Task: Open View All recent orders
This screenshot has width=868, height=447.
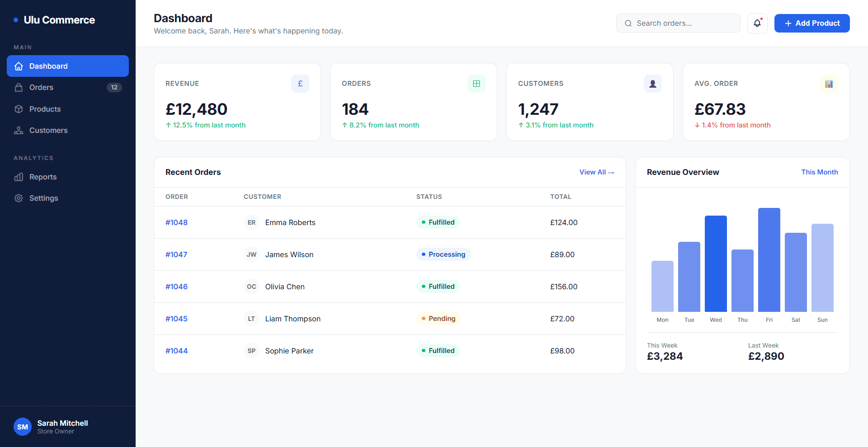Action: coord(597,172)
